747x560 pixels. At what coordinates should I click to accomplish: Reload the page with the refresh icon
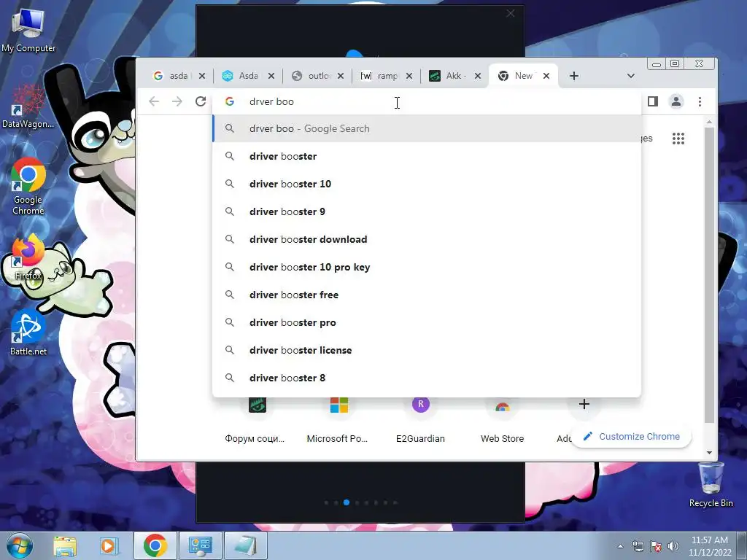[201, 101]
